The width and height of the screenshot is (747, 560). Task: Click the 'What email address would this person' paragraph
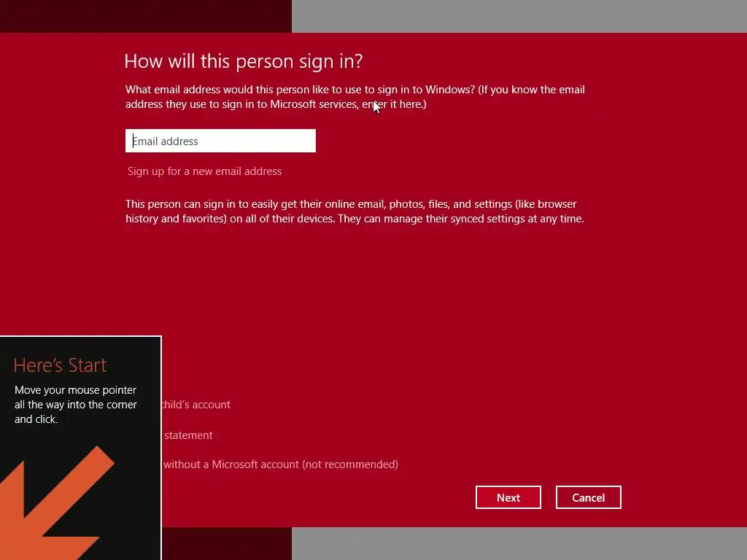click(355, 97)
